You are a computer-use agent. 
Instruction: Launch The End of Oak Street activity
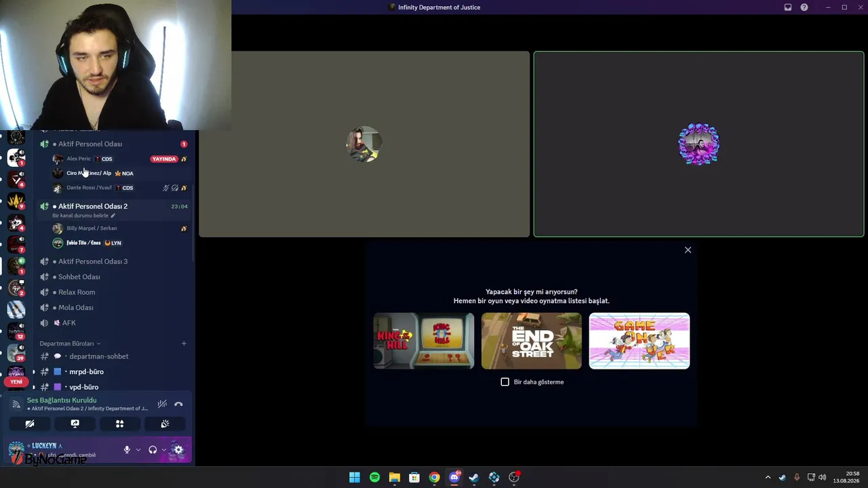pos(532,341)
